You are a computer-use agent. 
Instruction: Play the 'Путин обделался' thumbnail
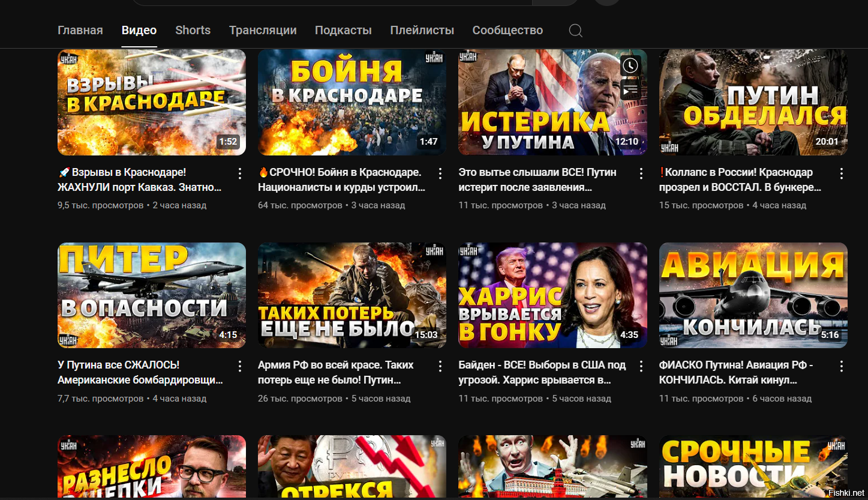[x=753, y=102]
